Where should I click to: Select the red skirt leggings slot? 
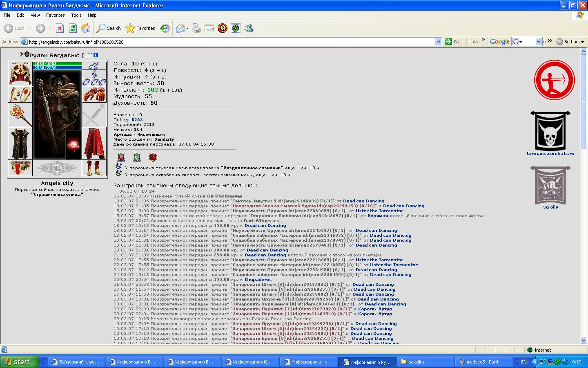[x=94, y=144]
